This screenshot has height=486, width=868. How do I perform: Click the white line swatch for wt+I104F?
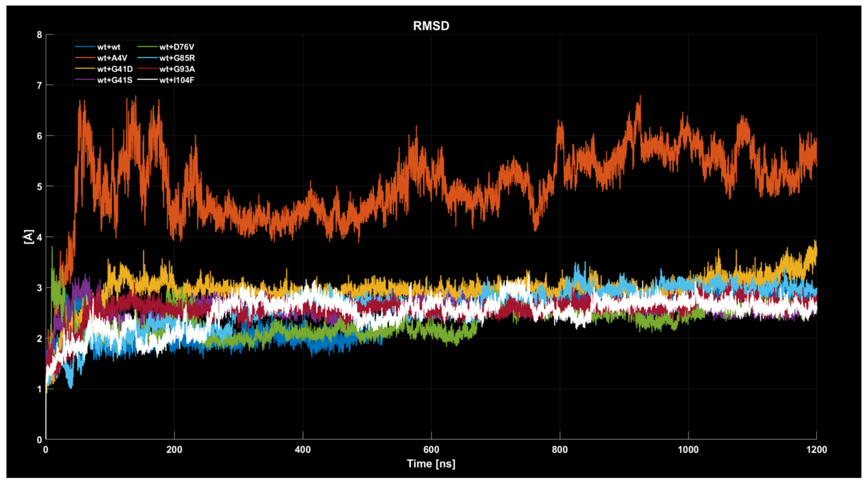point(147,80)
